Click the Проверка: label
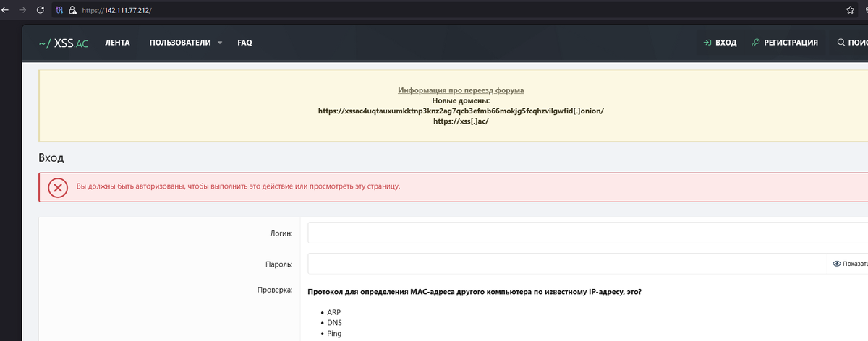The width and height of the screenshot is (868, 341). (x=274, y=290)
